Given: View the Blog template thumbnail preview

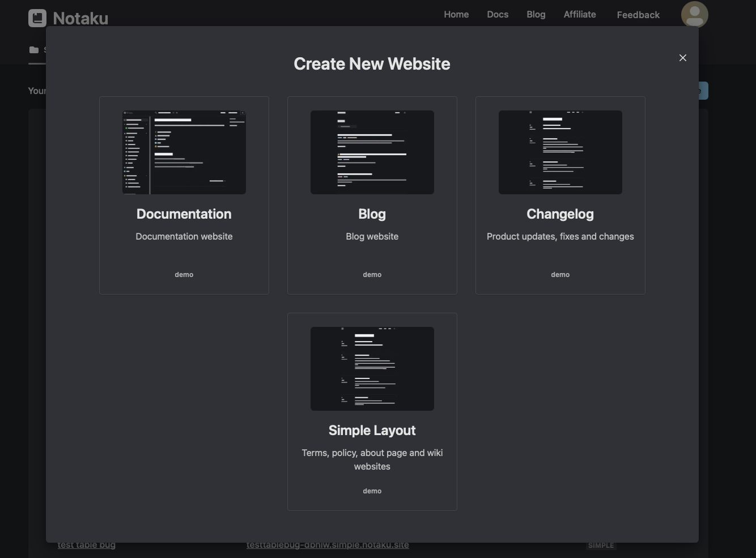Looking at the screenshot, I should (x=372, y=152).
